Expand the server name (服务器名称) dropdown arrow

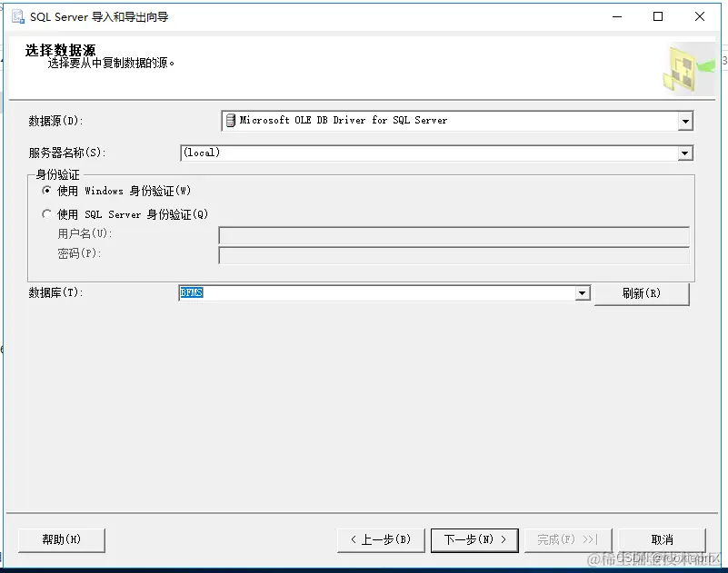point(684,153)
